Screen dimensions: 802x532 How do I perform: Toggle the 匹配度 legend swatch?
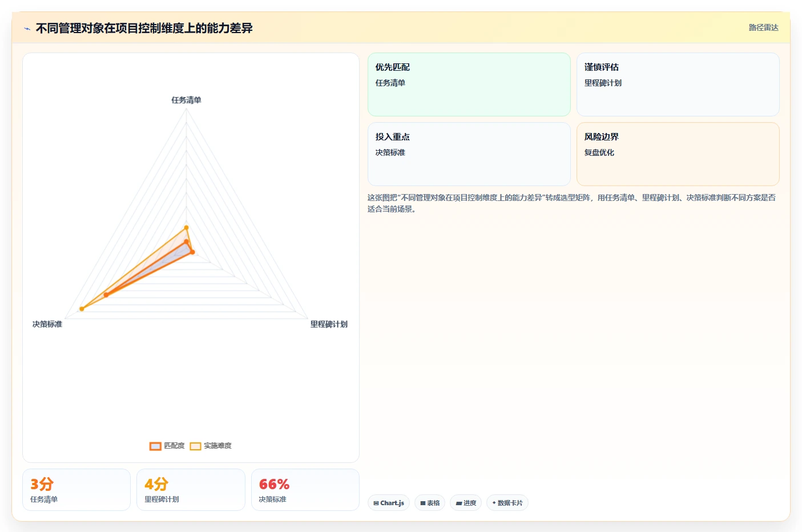pos(155,446)
